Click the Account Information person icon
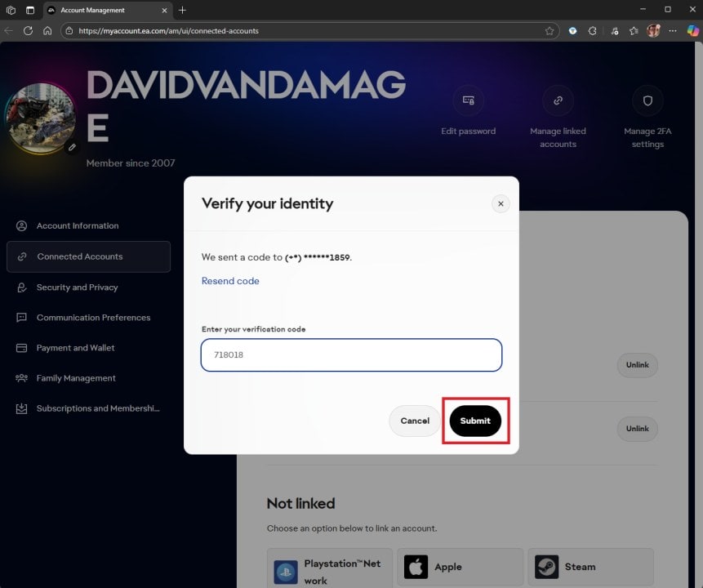703x588 pixels. point(20,225)
